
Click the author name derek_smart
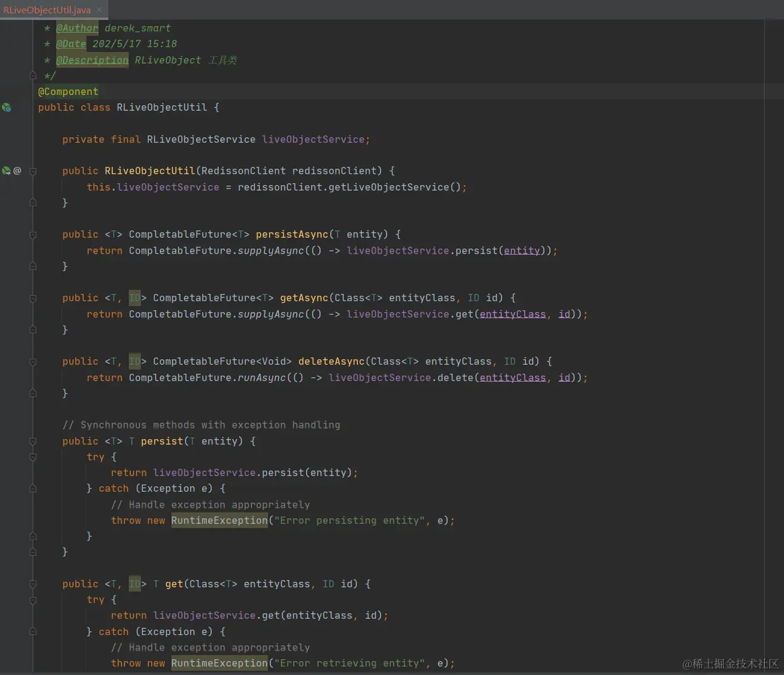coord(138,28)
